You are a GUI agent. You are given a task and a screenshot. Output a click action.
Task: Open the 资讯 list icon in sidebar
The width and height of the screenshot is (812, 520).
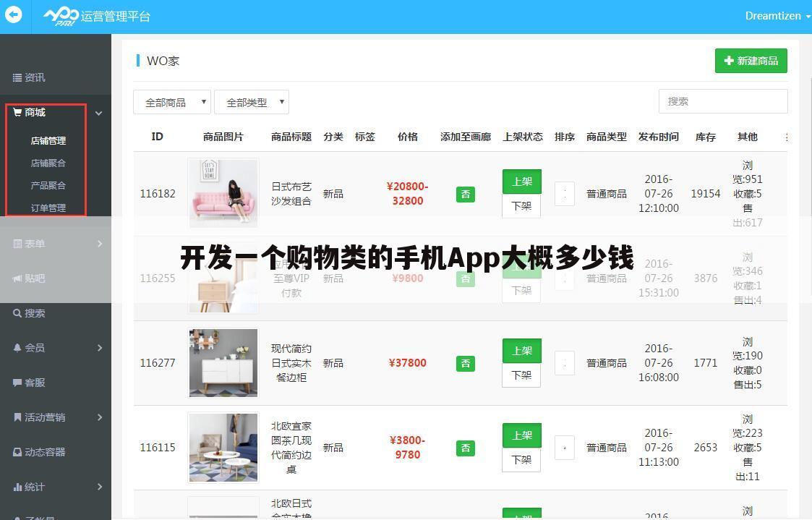[x=17, y=77]
